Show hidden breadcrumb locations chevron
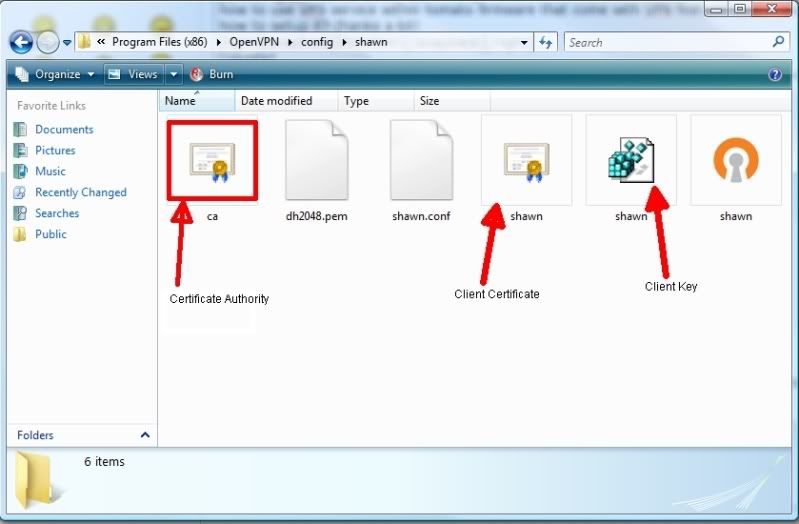799x524 pixels. [101, 42]
